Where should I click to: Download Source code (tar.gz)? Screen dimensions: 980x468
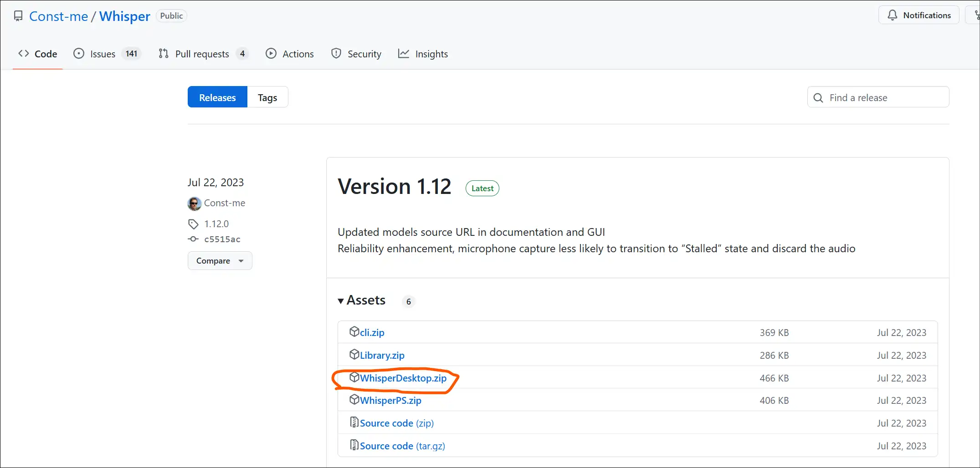click(402, 446)
